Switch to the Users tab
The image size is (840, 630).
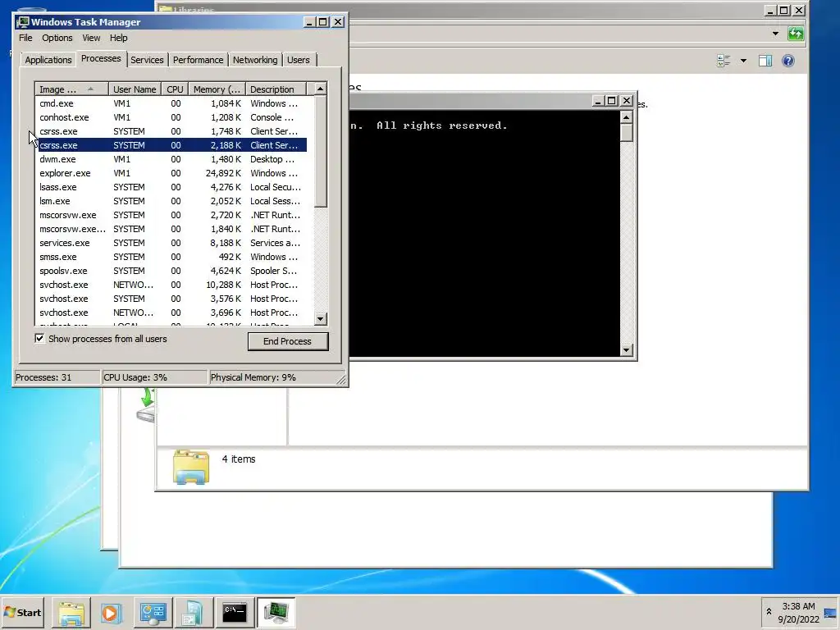(x=299, y=60)
